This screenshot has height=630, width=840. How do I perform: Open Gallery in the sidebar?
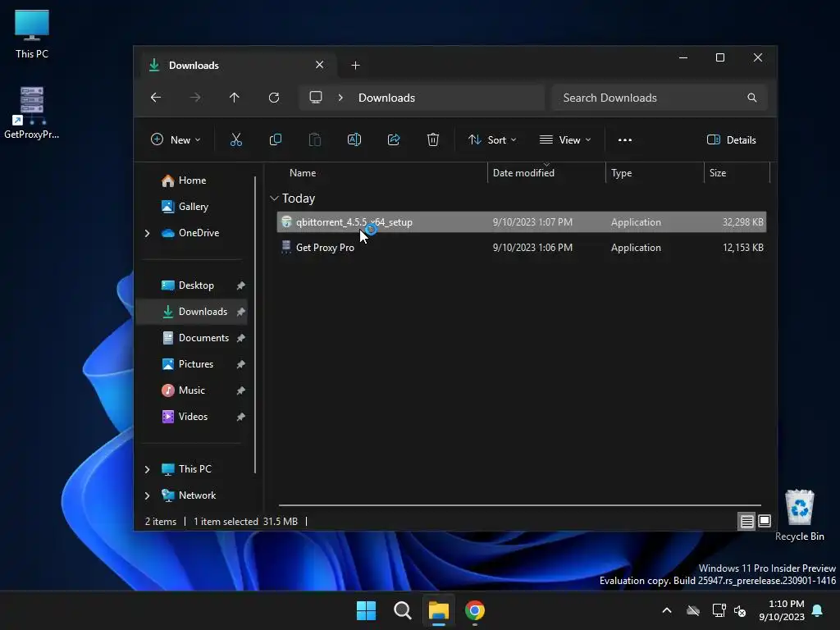pyautogui.click(x=192, y=207)
